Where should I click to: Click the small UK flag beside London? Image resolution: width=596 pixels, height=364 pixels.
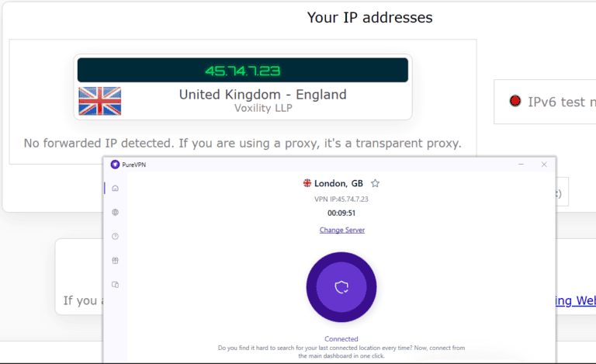click(x=307, y=183)
